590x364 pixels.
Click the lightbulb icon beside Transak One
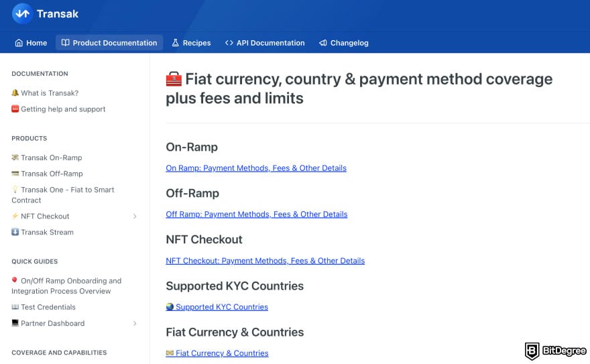15,190
